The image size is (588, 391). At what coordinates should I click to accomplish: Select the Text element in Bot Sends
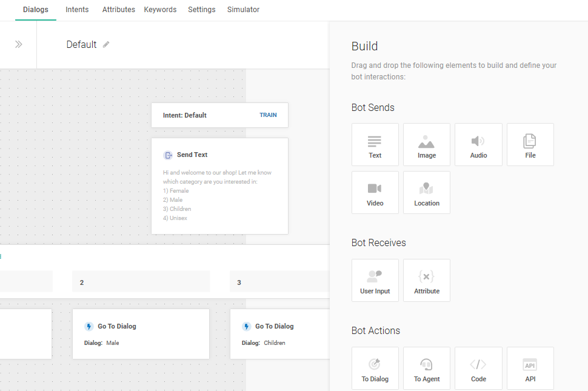pyautogui.click(x=375, y=145)
